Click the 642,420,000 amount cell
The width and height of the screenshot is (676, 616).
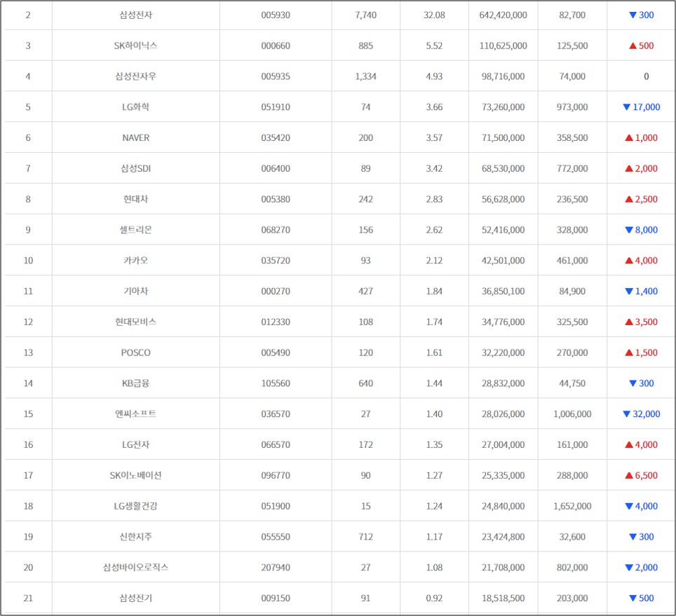tap(503, 15)
